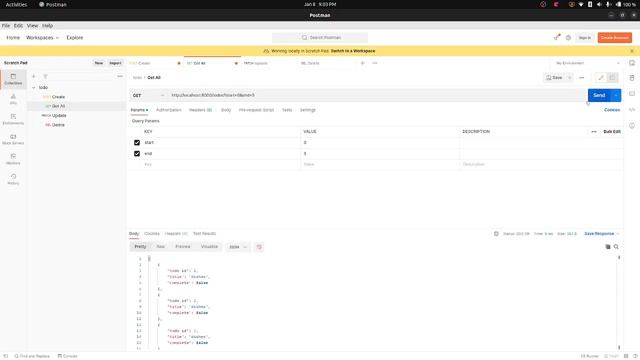
Task: Open the APIs sidebar panel
Action: tap(13, 99)
